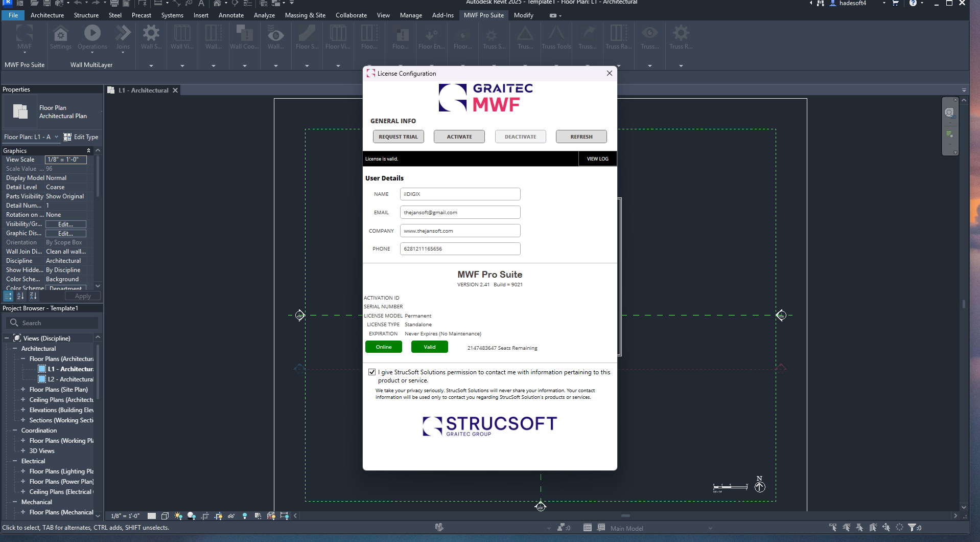
Task: Toggle Select Elements by Face icon
Action: [x=873, y=527]
